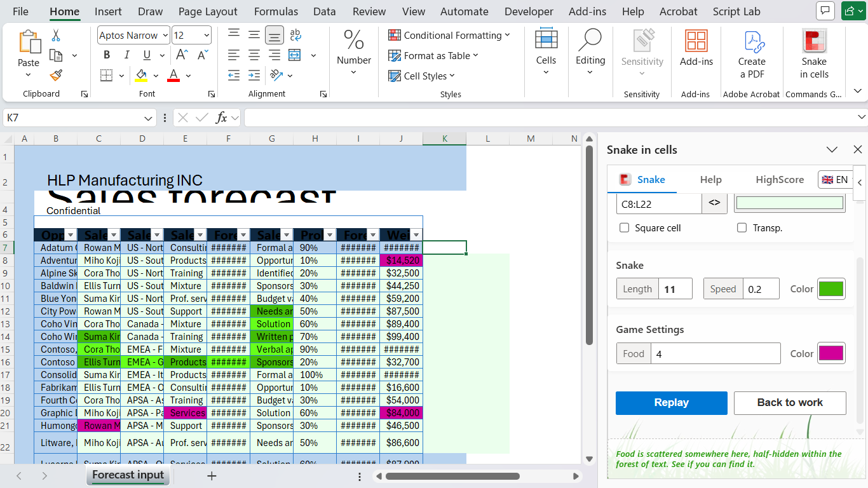Open the Insert ribbon tab
Viewport: 868px width, 488px height.
(x=109, y=11)
